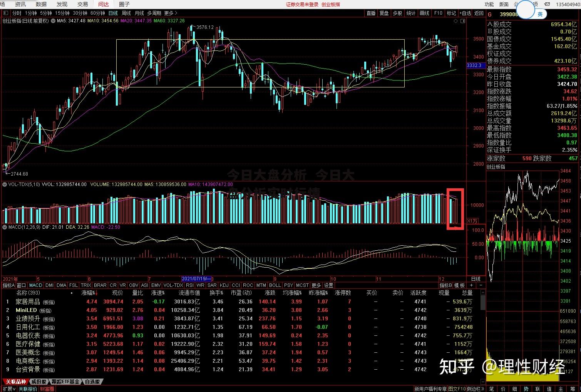
Task: Click the F10 button
Action: click(x=438, y=13)
